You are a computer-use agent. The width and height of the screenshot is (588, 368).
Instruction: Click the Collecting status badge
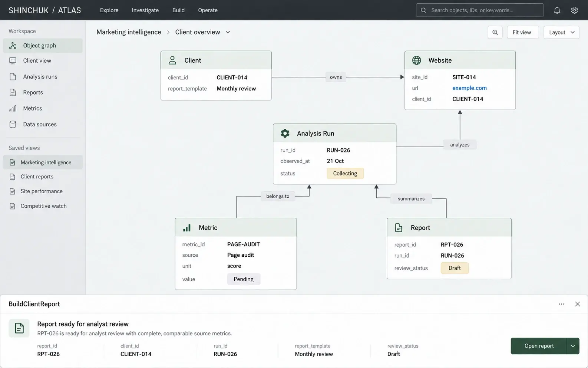345,174
